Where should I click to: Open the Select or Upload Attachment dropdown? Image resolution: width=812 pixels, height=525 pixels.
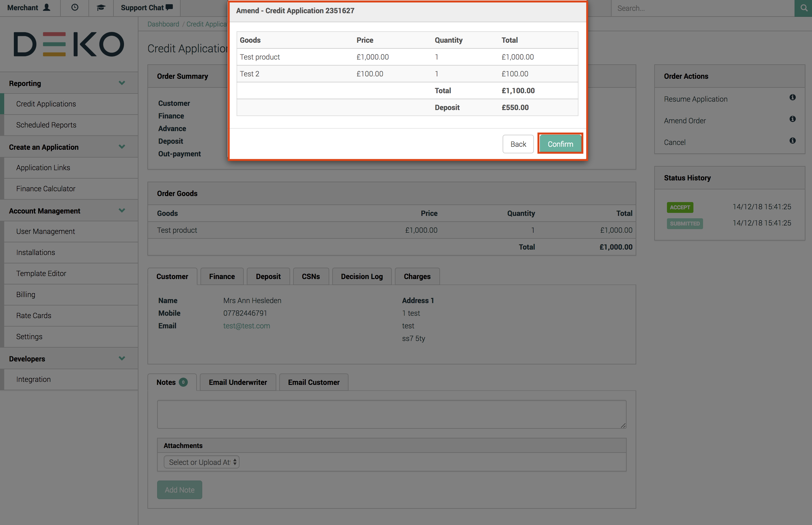(x=201, y=462)
